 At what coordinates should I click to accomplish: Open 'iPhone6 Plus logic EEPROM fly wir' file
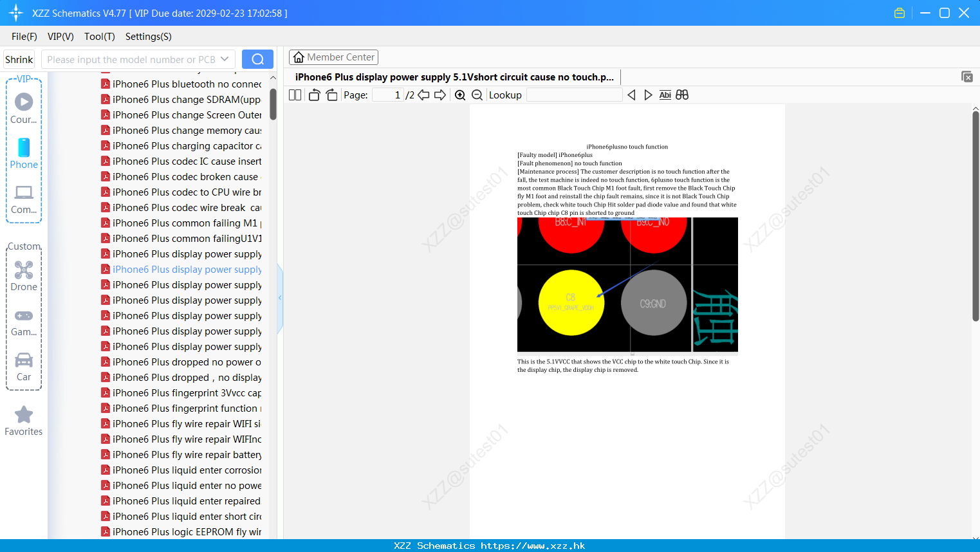(181, 532)
